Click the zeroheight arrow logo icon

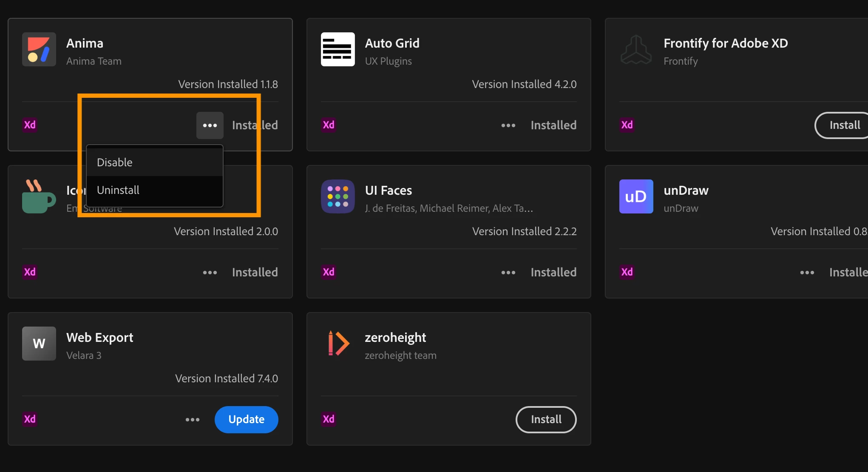click(338, 343)
